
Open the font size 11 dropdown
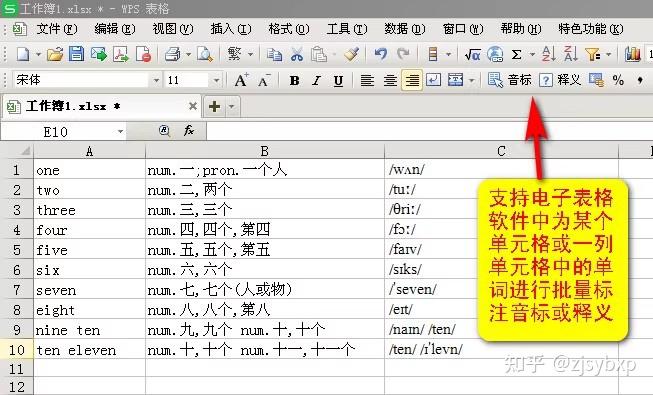[217, 80]
